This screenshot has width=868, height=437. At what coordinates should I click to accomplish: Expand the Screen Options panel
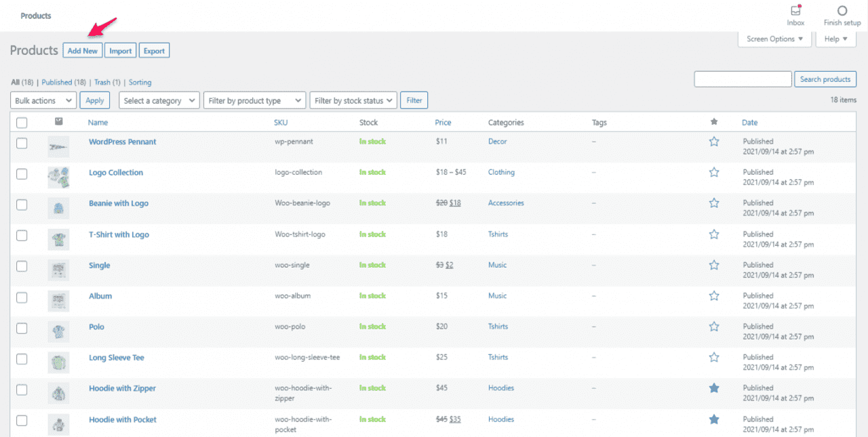click(x=774, y=39)
